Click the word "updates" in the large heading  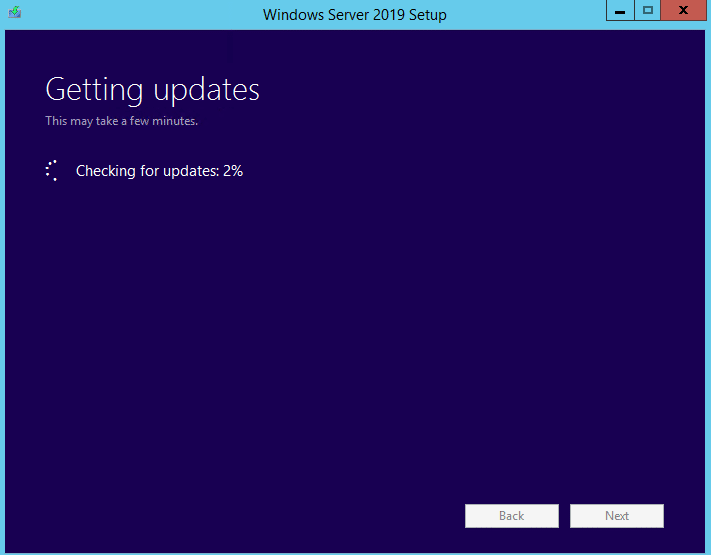click(x=206, y=90)
